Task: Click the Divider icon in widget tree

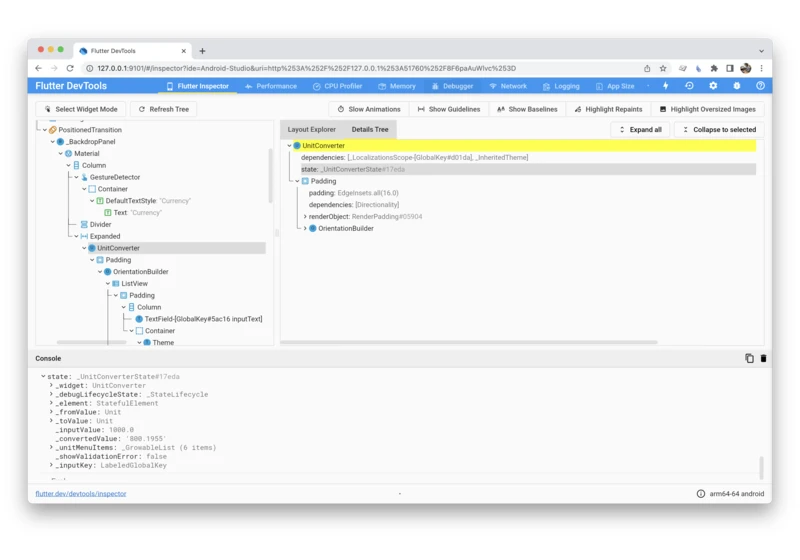Action: coord(84,224)
